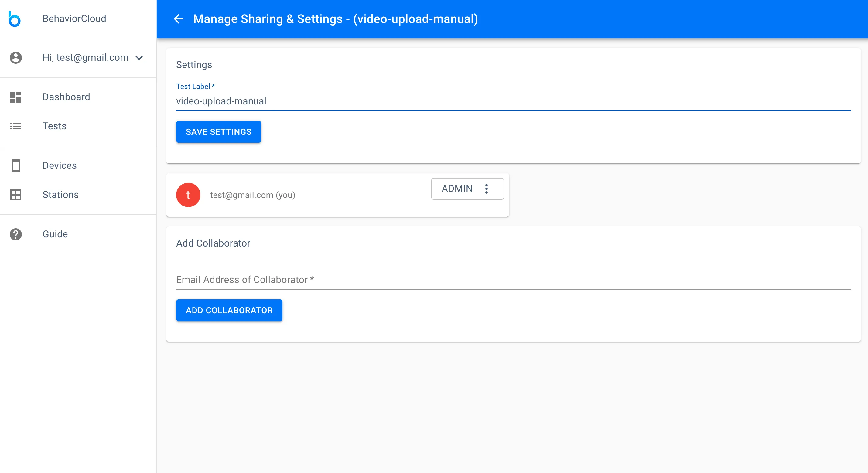Click the Stations grid icon
868x473 pixels.
[15, 195]
